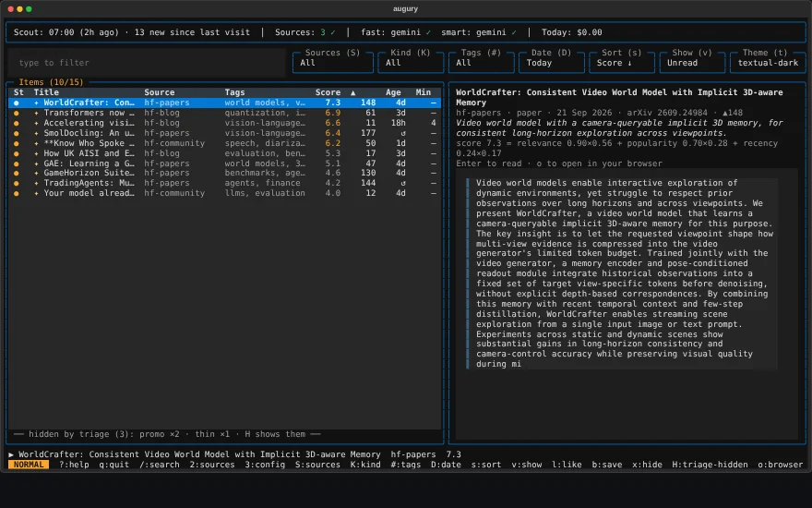The image size is (812, 508).
Task: Click the green checkmark next to Sources: 3
Action: click(x=333, y=32)
